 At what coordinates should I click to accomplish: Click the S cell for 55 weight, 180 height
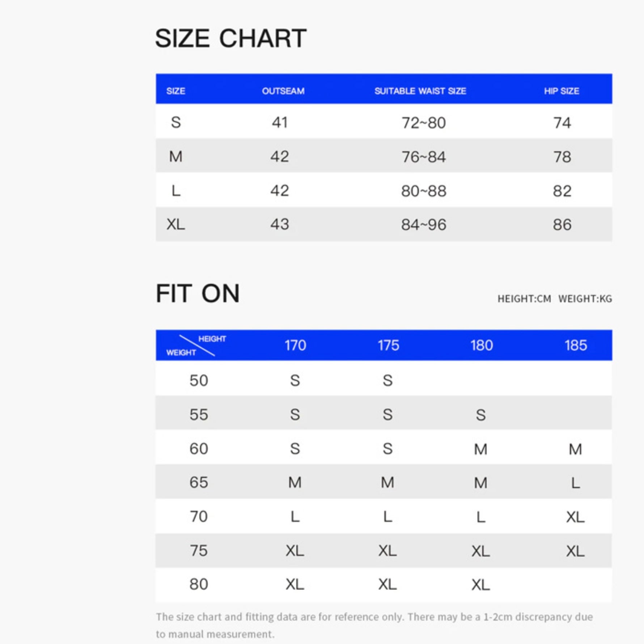click(480, 415)
